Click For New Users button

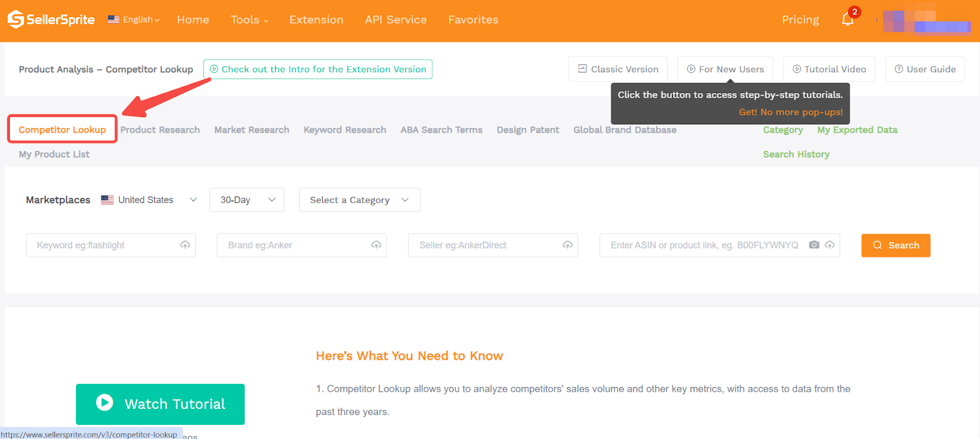[725, 69]
